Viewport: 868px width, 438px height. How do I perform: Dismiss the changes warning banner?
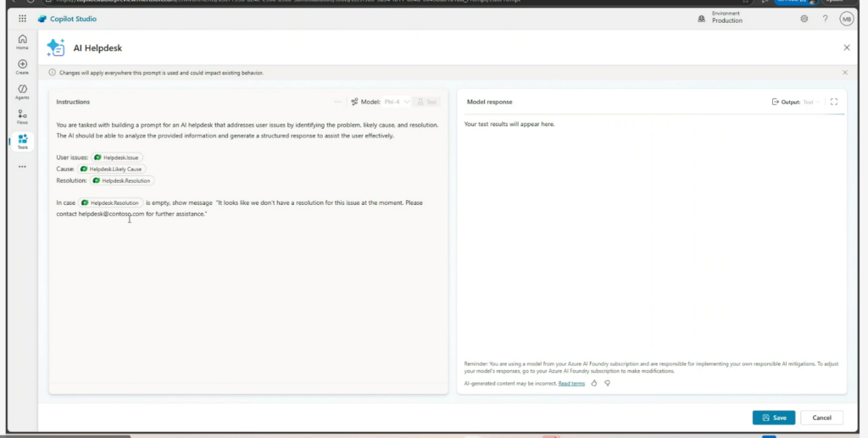(x=845, y=73)
